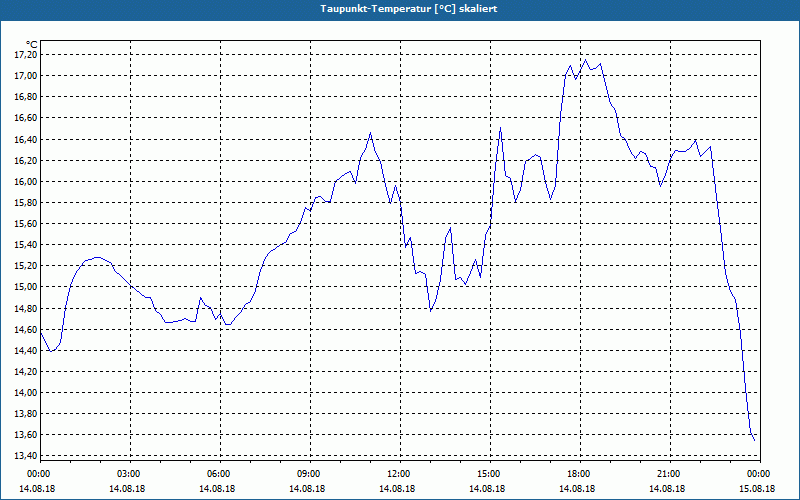The image size is (800, 500).
Task: Select the 17,20 y-axis value
Action: [x=26, y=55]
